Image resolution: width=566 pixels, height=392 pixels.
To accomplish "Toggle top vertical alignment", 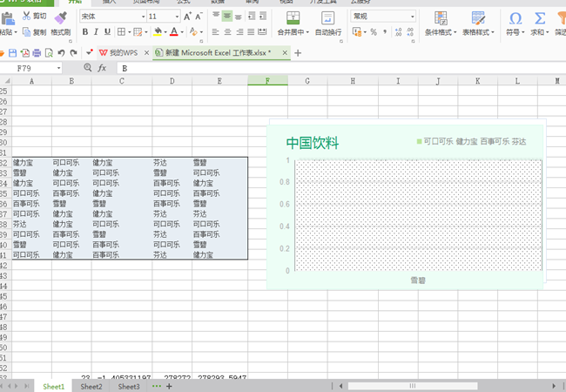I will pos(216,16).
